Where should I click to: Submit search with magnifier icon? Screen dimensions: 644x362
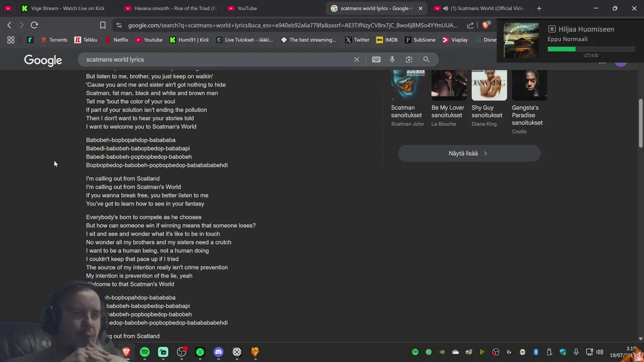[x=426, y=59]
